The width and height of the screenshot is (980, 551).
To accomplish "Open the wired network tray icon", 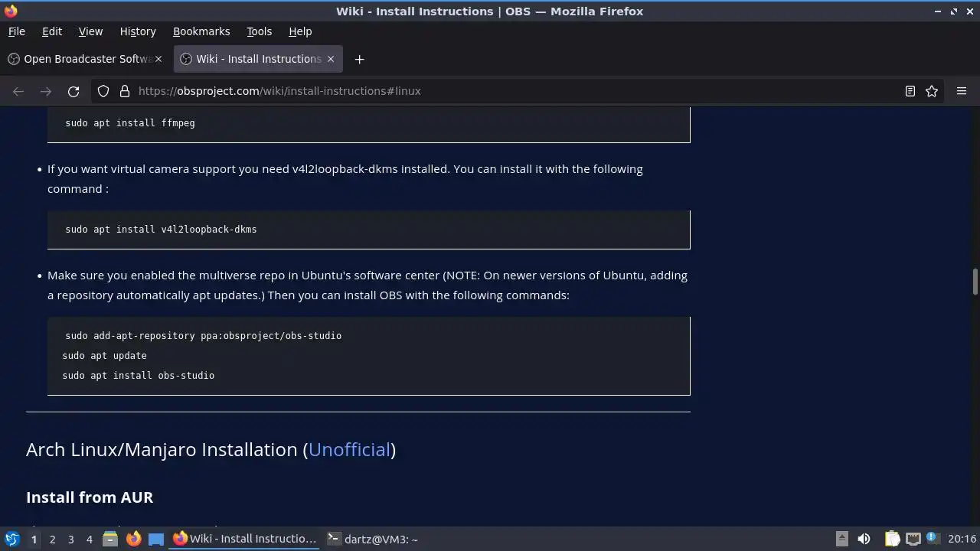I will [x=913, y=539].
